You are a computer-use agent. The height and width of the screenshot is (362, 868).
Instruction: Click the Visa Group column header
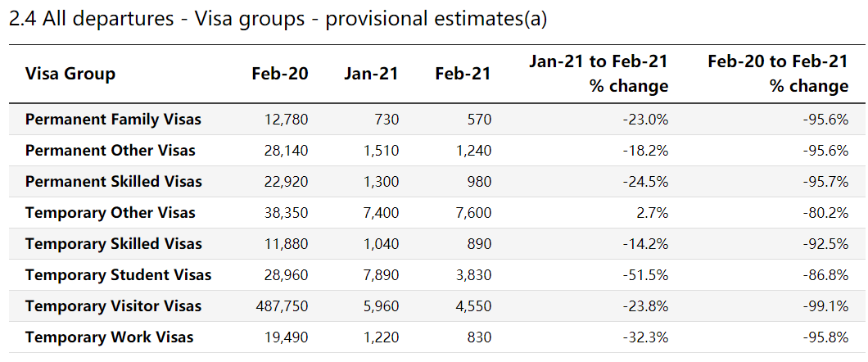tap(70, 74)
